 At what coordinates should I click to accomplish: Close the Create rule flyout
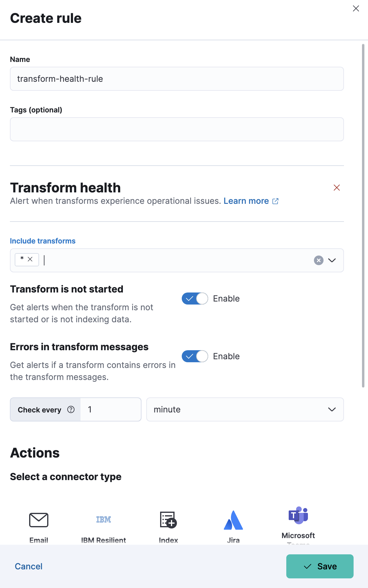pyautogui.click(x=356, y=9)
